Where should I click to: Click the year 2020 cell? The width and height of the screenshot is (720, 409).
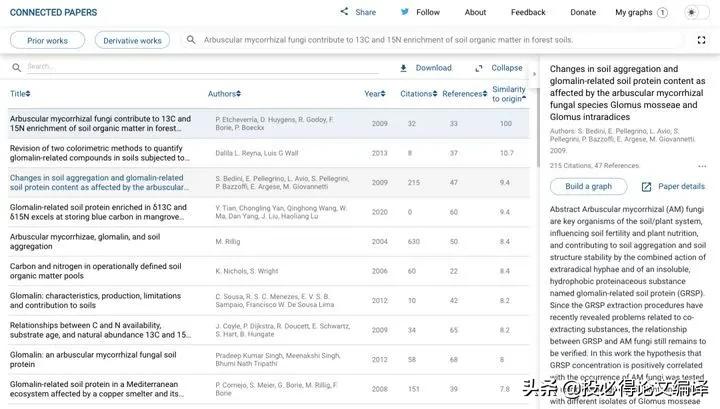tap(380, 212)
